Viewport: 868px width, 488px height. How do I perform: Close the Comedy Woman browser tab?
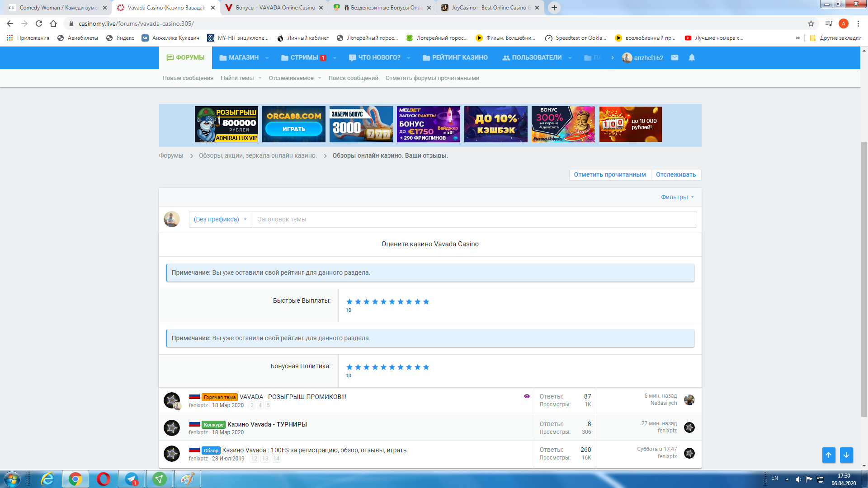[x=105, y=8]
